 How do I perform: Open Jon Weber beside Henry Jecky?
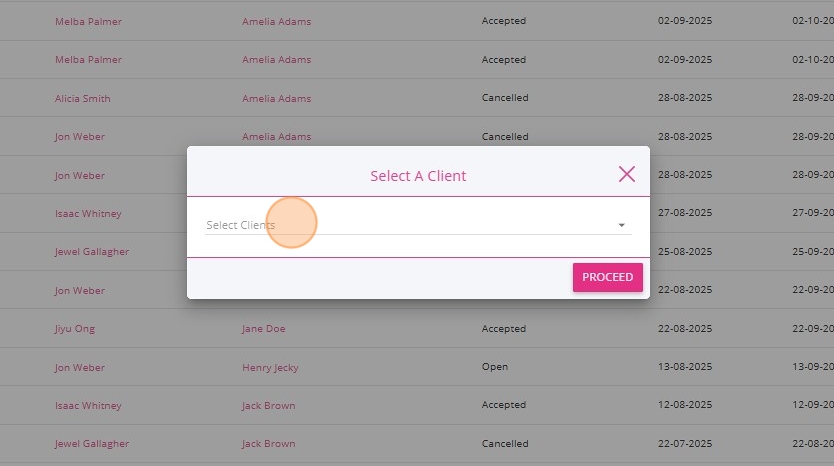[80, 367]
